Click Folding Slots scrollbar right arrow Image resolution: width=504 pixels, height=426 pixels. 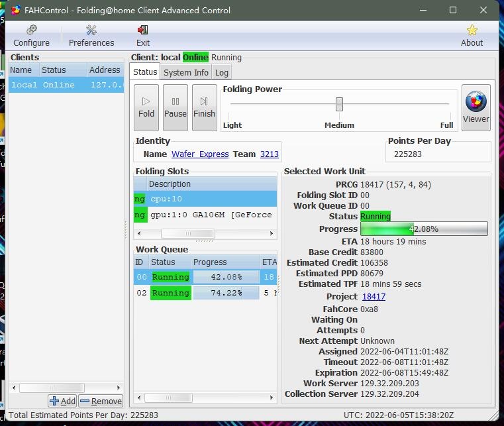(x=272, y=233)
